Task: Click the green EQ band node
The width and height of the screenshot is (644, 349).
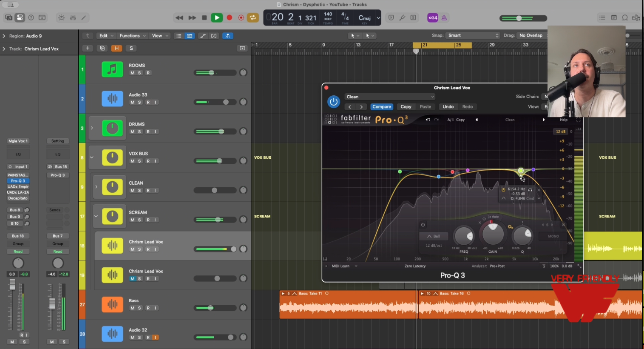Action: coord(400,172)
